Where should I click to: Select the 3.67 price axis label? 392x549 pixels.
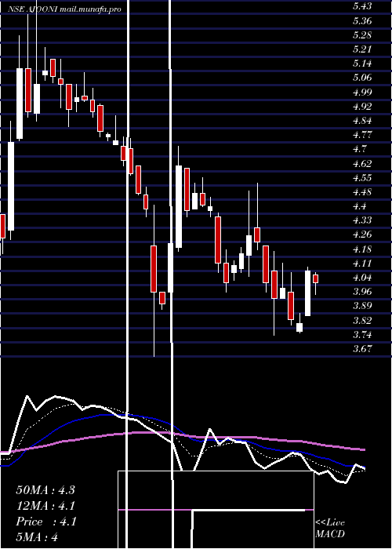[362, 349]
